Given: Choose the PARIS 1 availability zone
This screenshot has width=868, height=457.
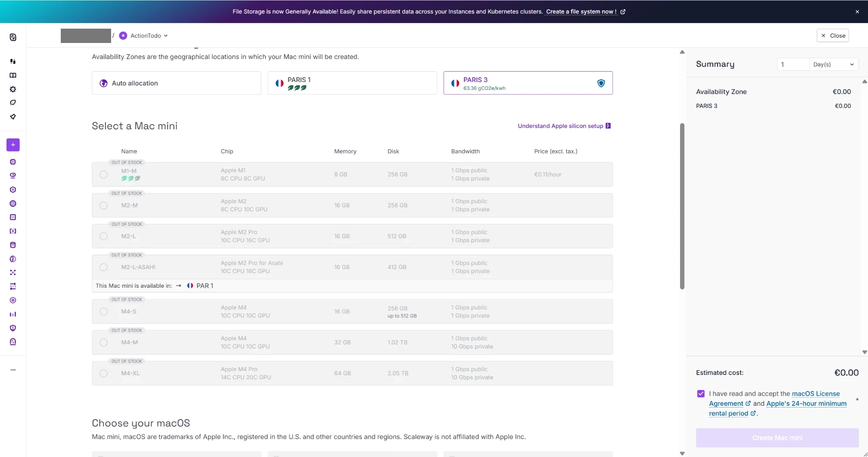Looking at the screenshot, I should (x=352, y=83).
